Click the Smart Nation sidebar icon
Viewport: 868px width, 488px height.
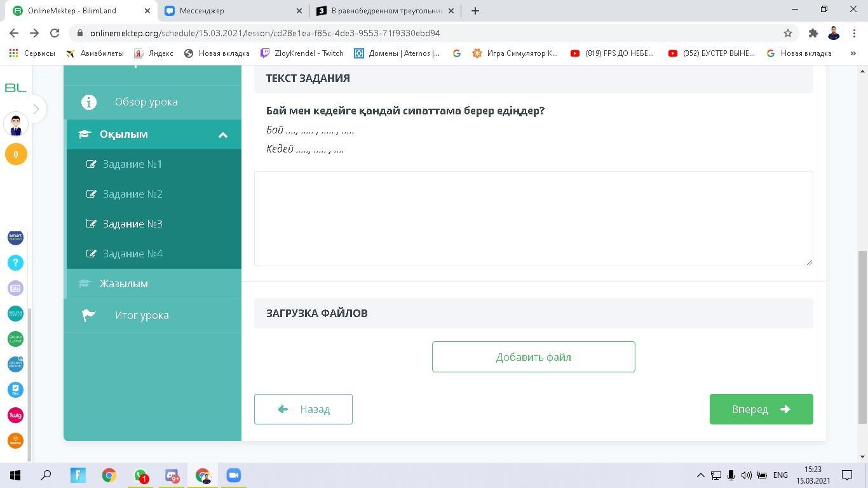pos(15,237)
